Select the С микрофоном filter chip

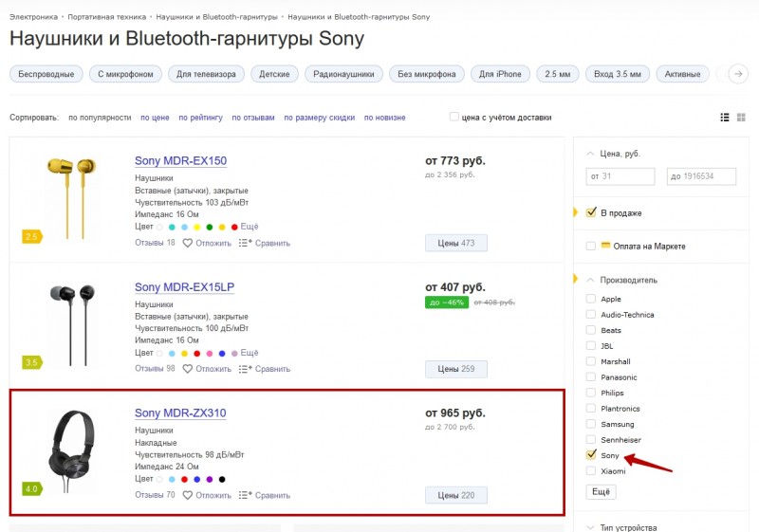click(x=125, y=74)
